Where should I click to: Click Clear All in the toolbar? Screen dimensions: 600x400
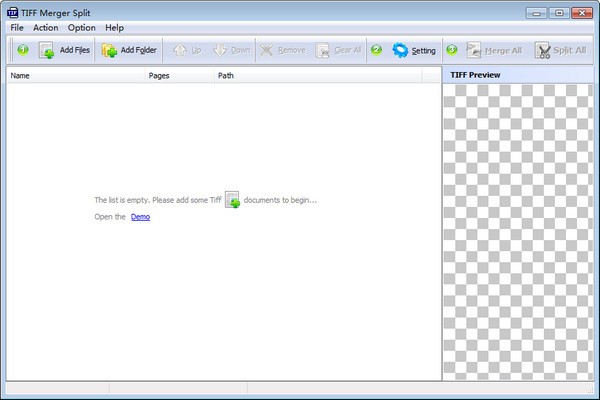click(x=339, y=50)
